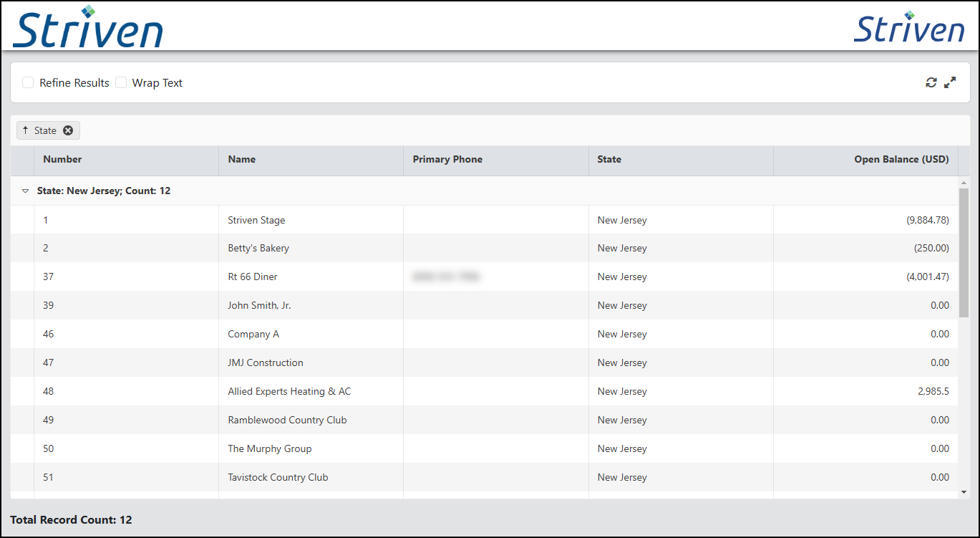This screenshot has width=980, height=538.
Task: Click customer number 48
Action: [x=48, y=391]
